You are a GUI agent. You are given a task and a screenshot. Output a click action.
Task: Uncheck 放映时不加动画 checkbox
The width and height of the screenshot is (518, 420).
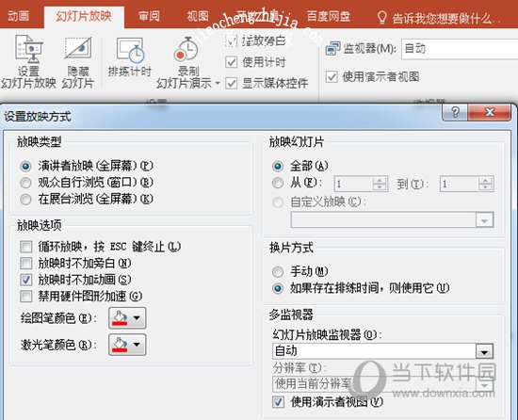point(26,280)
